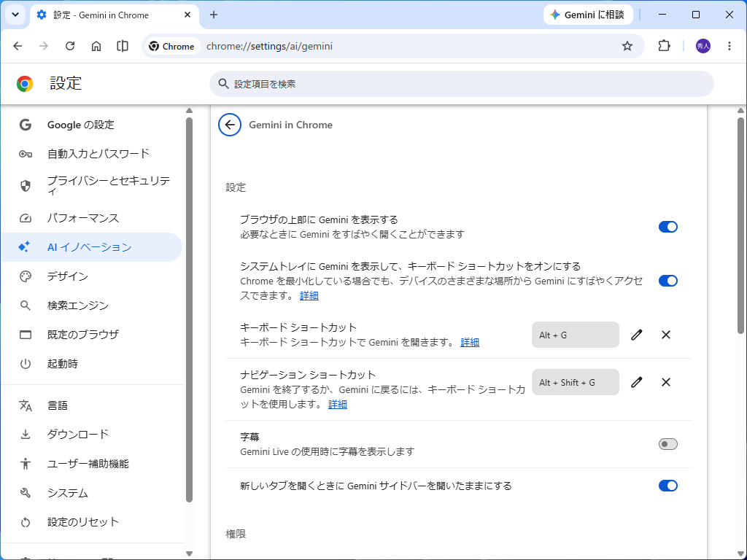Close the 設定 - Gemini in Chrome tab
Viewport: 747px width, 560px height.
coord(187,15)
